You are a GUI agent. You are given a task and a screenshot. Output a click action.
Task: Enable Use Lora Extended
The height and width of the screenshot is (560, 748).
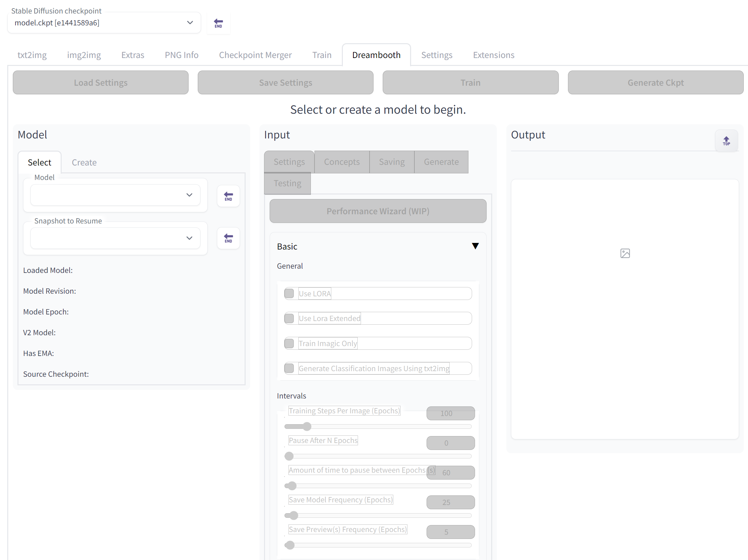click(289, 318)
